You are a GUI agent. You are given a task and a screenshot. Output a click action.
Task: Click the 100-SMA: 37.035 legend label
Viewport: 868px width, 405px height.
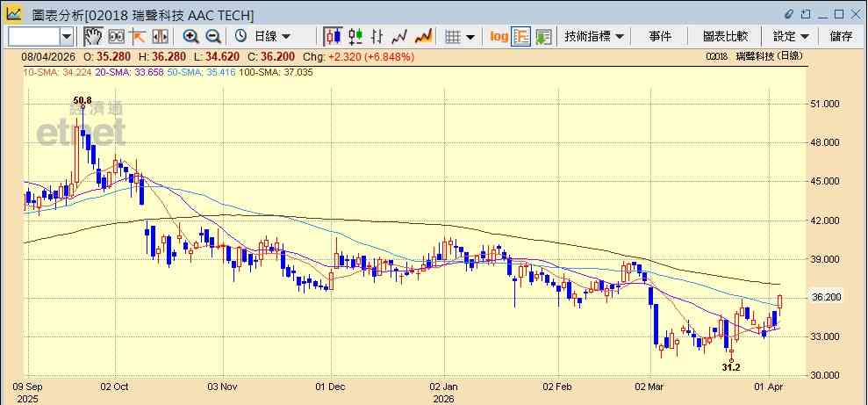pos(274,72)
